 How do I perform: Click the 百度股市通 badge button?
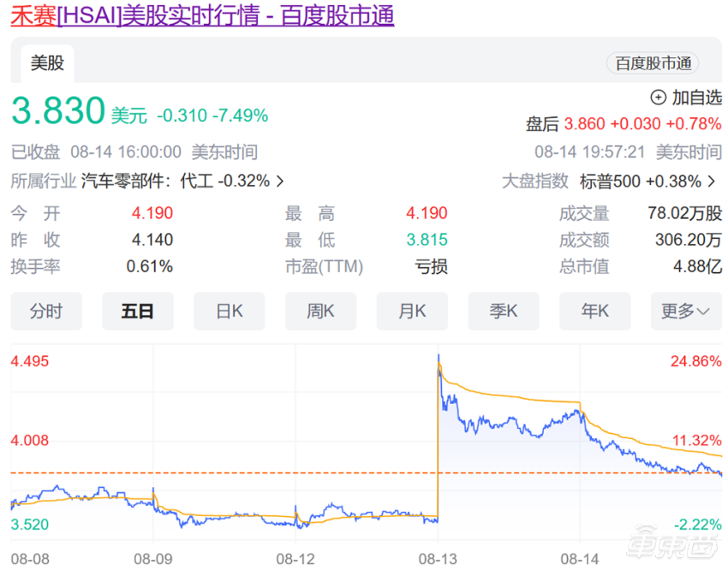click(x=653, y=63)
